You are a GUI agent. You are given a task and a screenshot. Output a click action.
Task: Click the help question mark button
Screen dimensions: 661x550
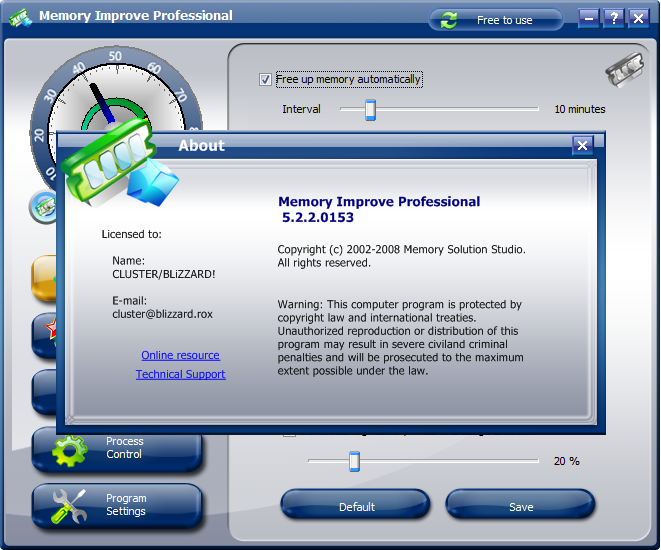pyautogui.click(x=613, y=19)
